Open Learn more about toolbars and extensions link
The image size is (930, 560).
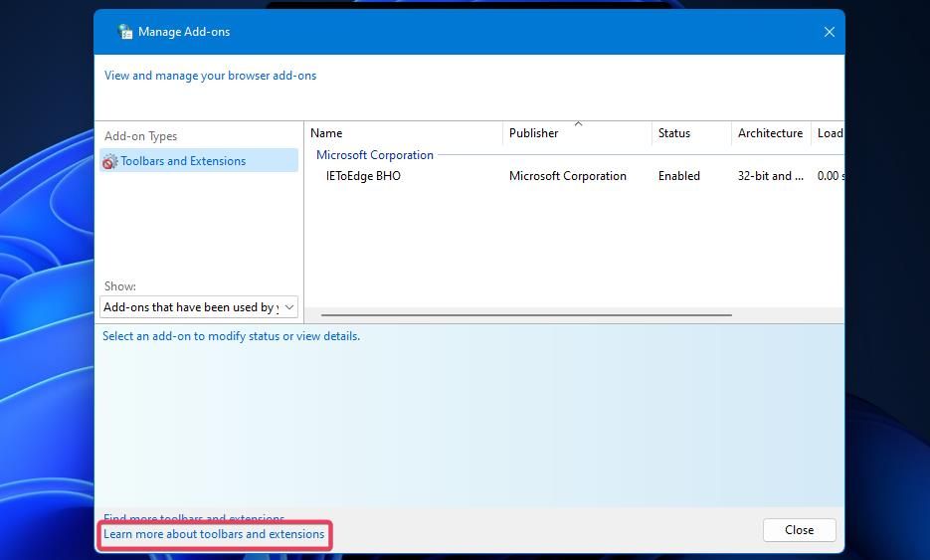pos(214,534)
